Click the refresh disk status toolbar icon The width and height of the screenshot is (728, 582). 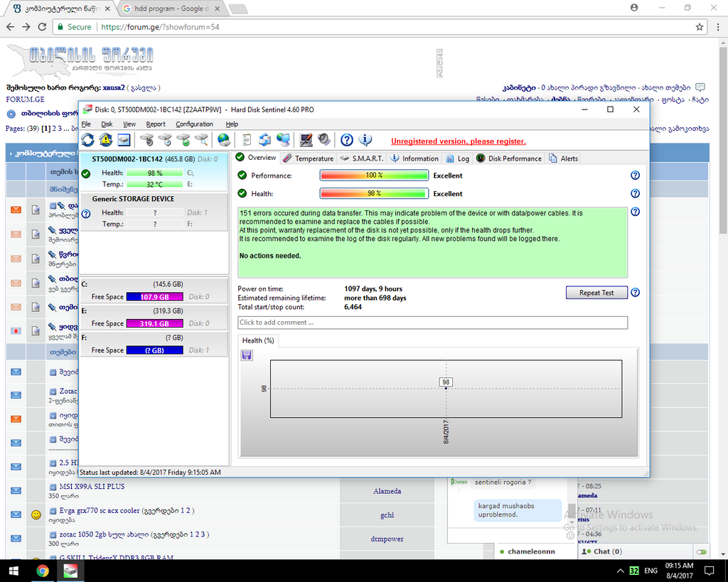[x=87, y=140]
